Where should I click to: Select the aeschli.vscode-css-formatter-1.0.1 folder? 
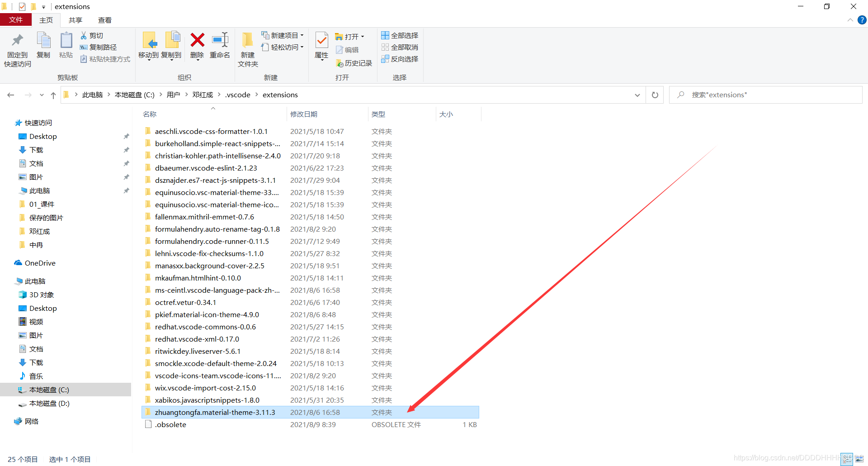click(x=310, y=131)
